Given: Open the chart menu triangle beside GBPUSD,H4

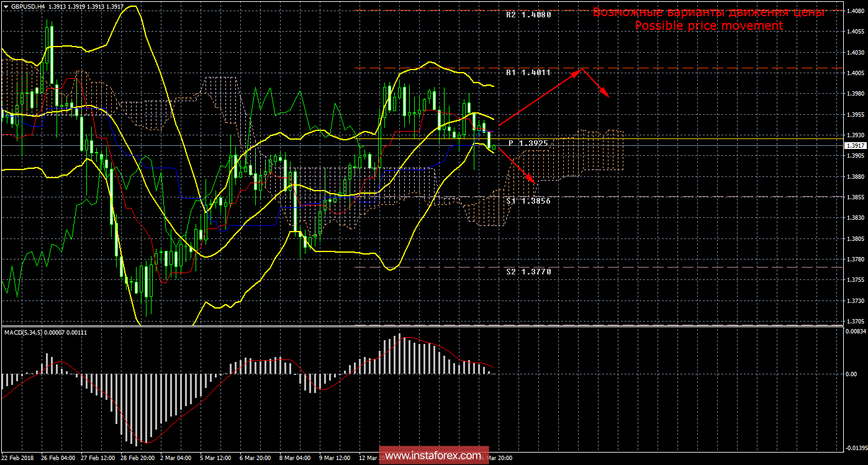Looking at the screenshot, I should click(6, 6).
